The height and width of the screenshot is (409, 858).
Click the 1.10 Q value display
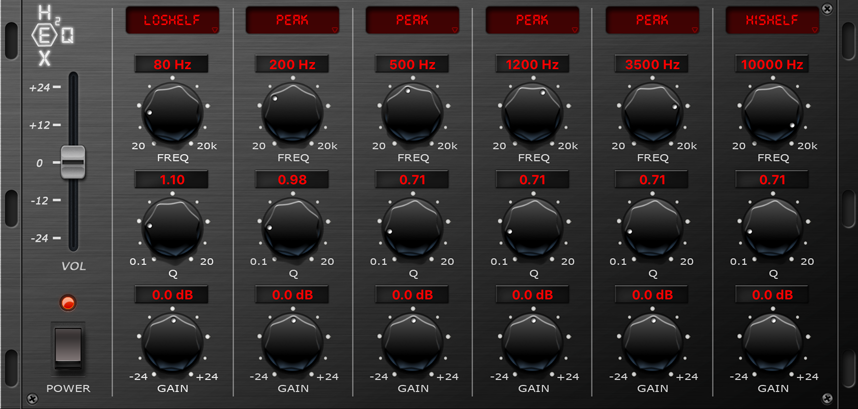172,180
